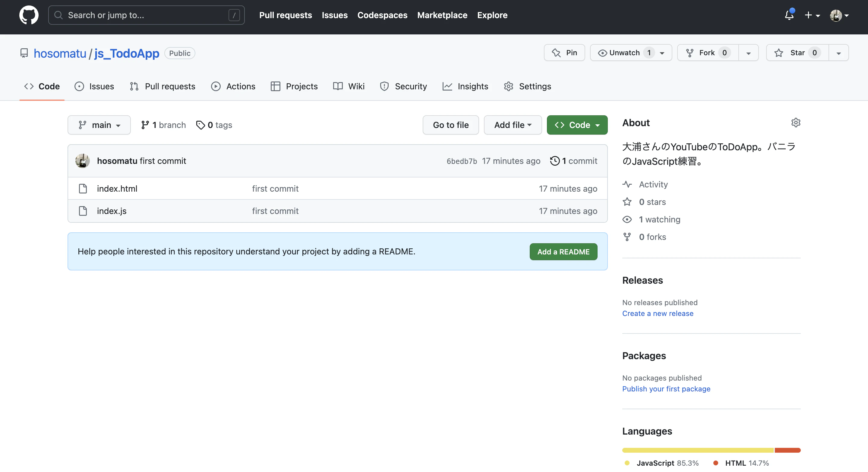Open Codespaces in top navigation

pos(383,15)
